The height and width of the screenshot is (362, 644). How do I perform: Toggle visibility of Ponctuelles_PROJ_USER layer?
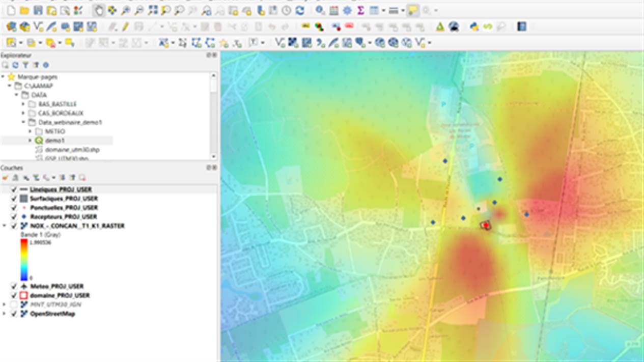[14, 208]
